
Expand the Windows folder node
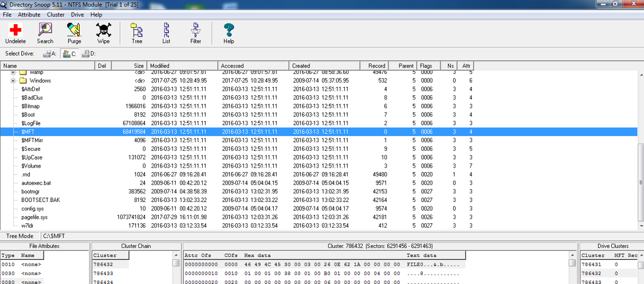13,81
